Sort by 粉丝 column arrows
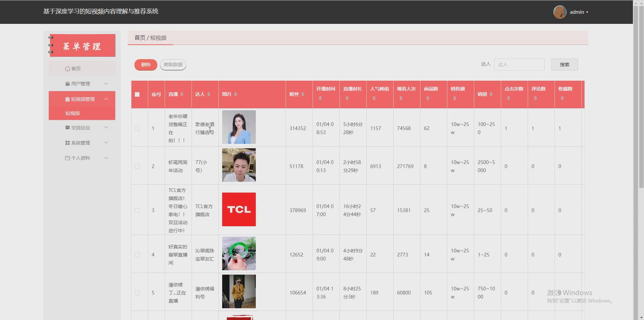 (x=303, y=94)
